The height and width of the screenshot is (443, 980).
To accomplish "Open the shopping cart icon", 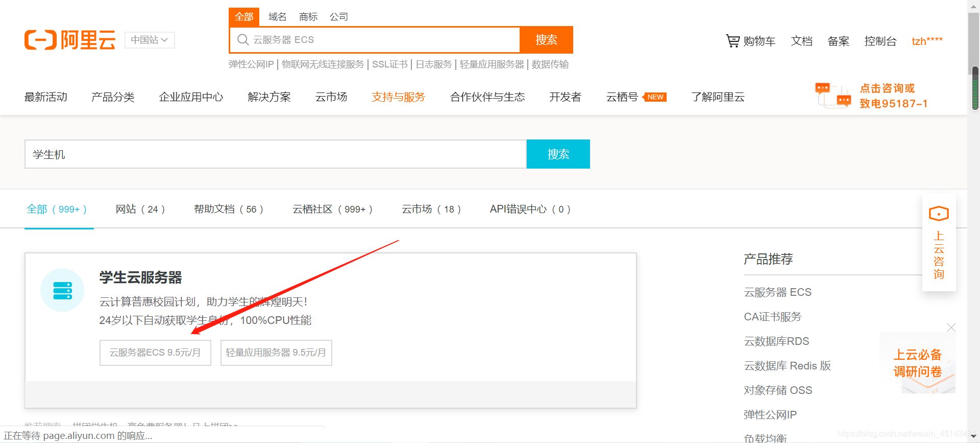I will (732, 41).
